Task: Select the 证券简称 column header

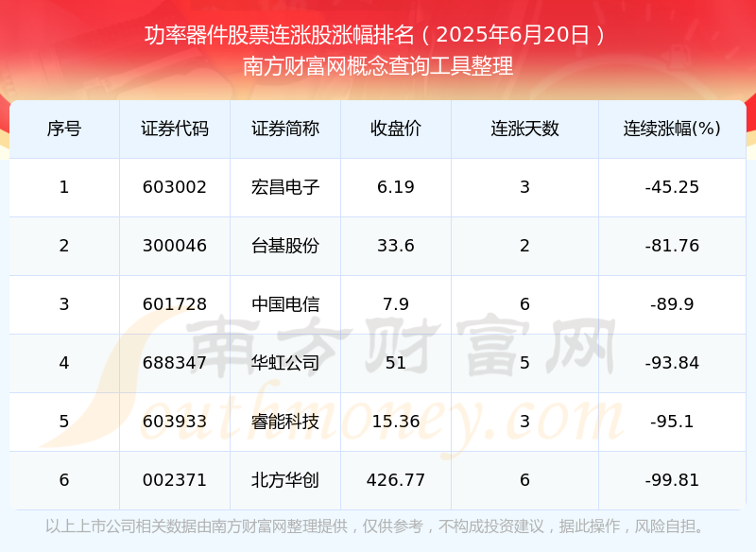Action: (x=285, y=129)
